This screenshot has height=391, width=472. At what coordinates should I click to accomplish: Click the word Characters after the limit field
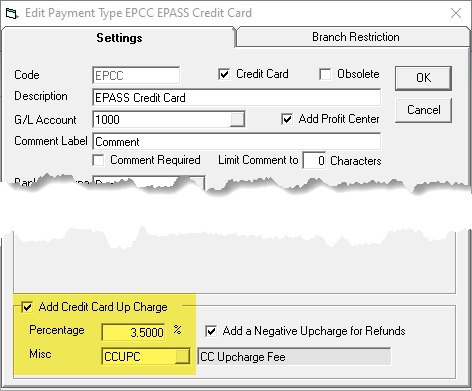pos(356,161)
